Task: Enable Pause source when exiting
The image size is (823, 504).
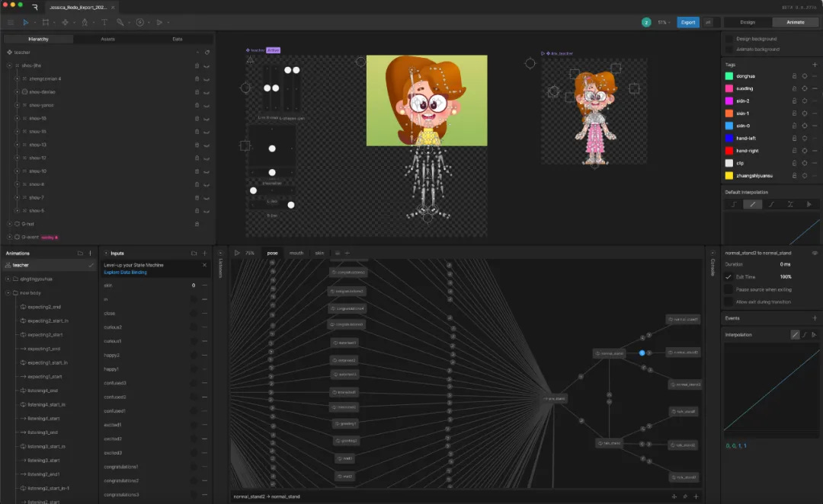Action: pos(729,289)
